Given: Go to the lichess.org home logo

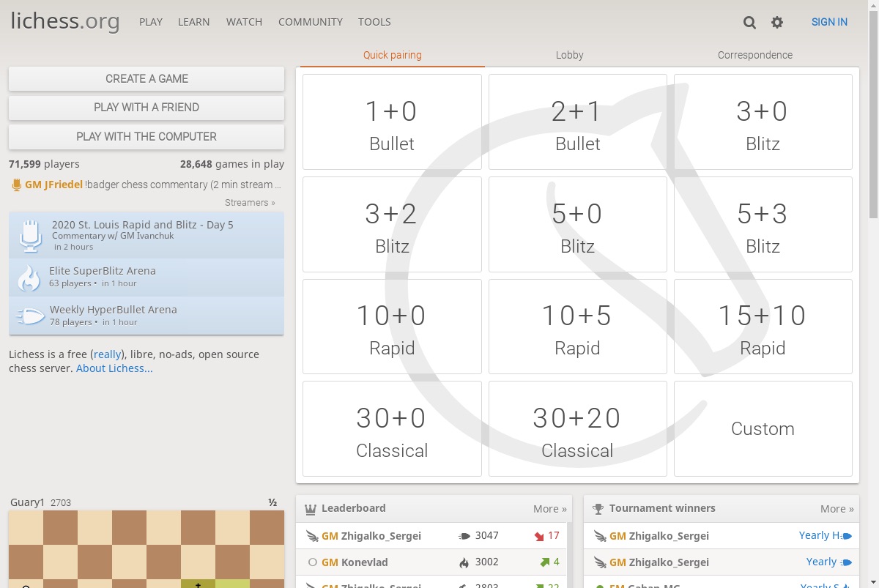Looking at the screenshot, I should tap(65, 21).
